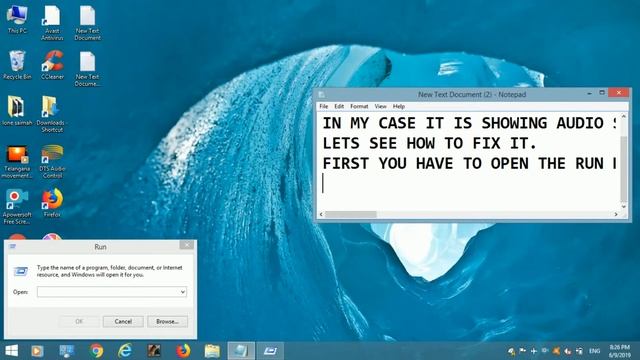Open Notepad File menu

click(x=324, y=106)
